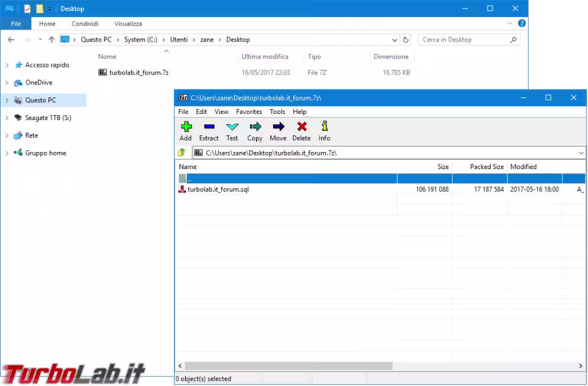
Task: Sort Explorer by Dimensione column
Action: tap(392, 56)
